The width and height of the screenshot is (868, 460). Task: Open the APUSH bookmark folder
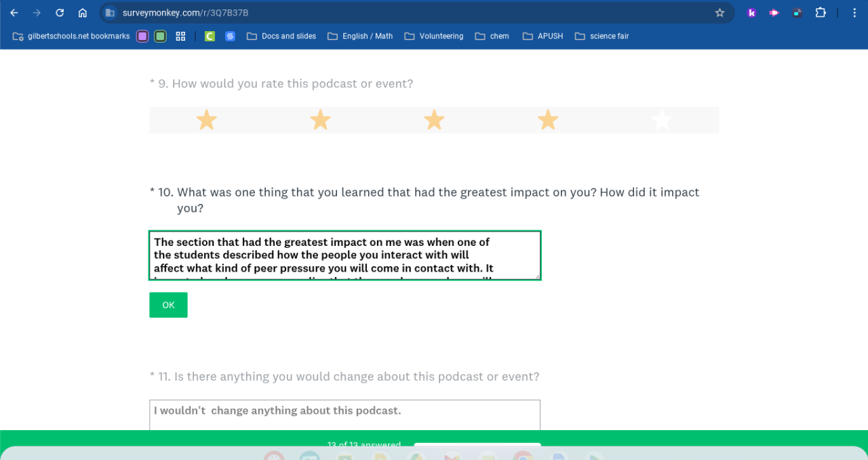pyautogui.click(x=542, y=37)
